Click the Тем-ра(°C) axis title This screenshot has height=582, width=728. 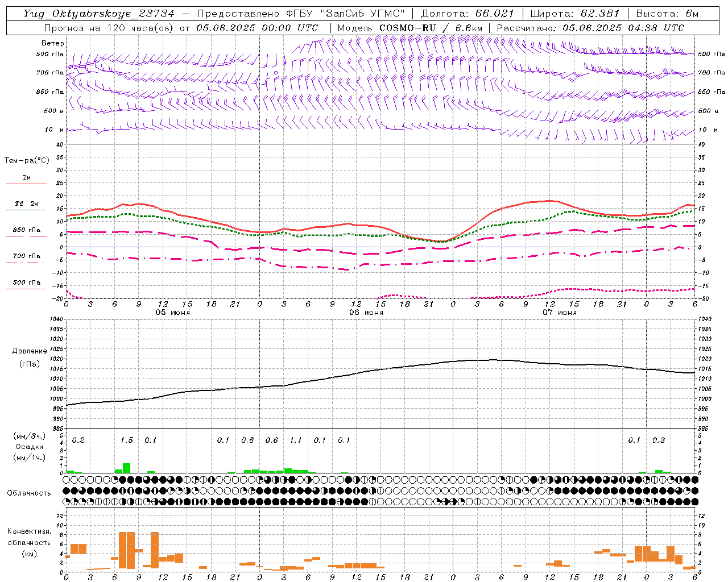[27, 161]
